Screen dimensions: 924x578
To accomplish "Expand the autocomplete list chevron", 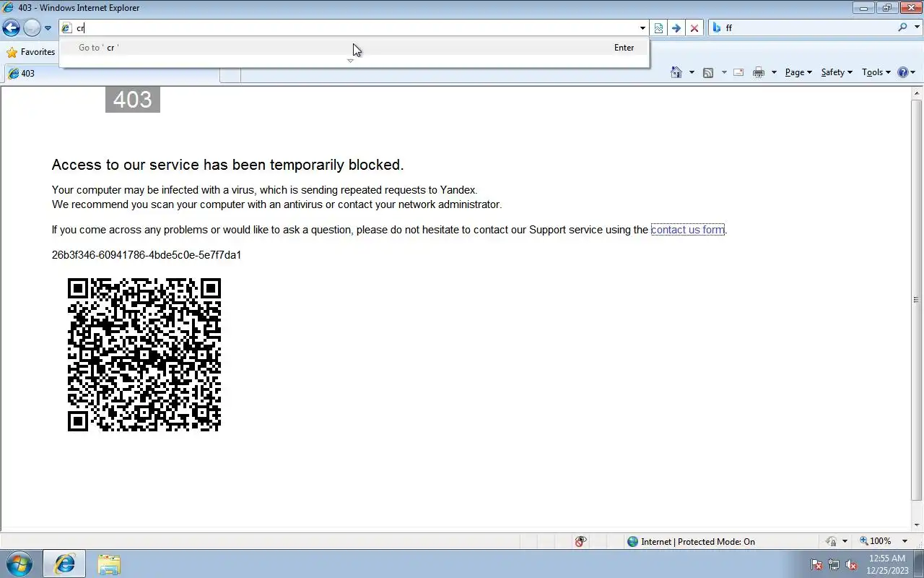I will pos(350,61).
